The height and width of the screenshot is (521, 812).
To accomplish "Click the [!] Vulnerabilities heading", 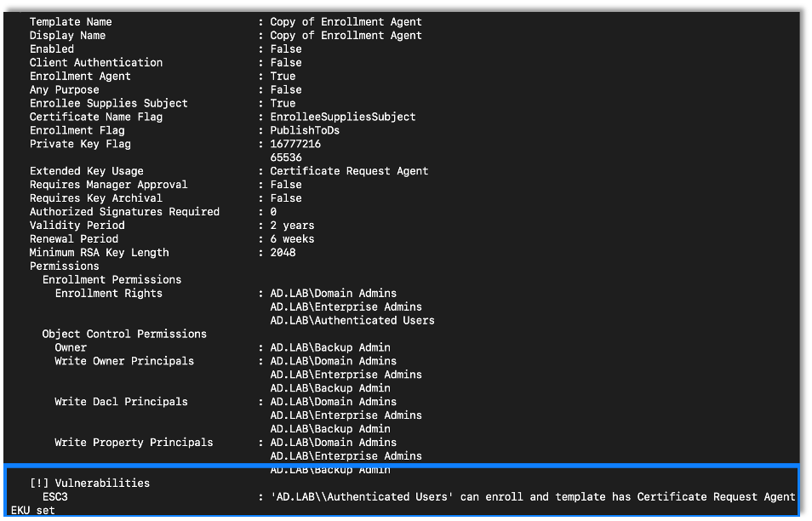I will pyautogui.click(x=89, y=483).
